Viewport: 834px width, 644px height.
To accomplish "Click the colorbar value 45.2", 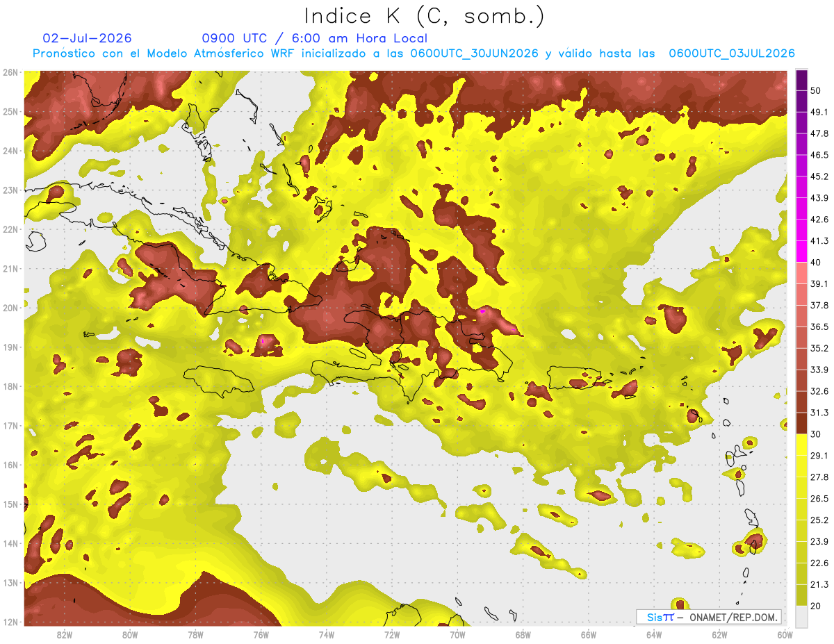I will (819, 176).
